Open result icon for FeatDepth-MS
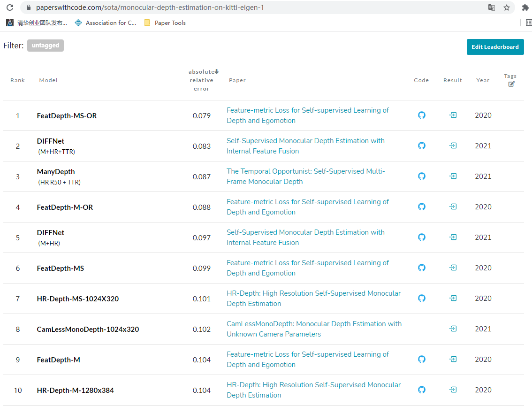The width and height of the screenshot is (532, 406). [453, 268]
